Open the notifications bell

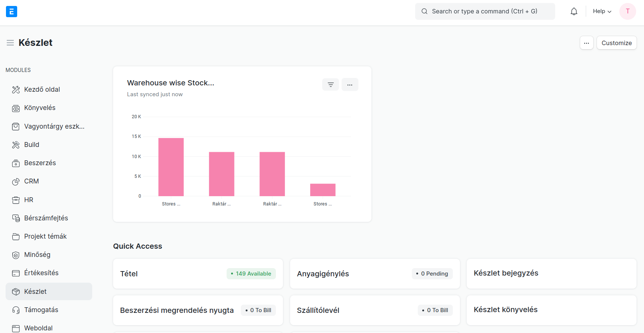[574, 12]
